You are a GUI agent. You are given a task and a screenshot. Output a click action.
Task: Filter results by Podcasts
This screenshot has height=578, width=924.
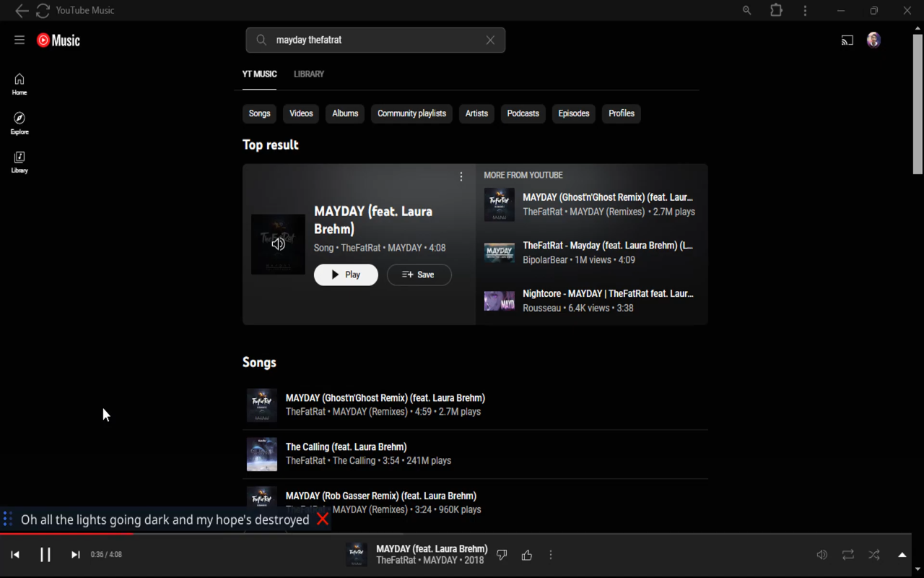[x=523, y=113]
